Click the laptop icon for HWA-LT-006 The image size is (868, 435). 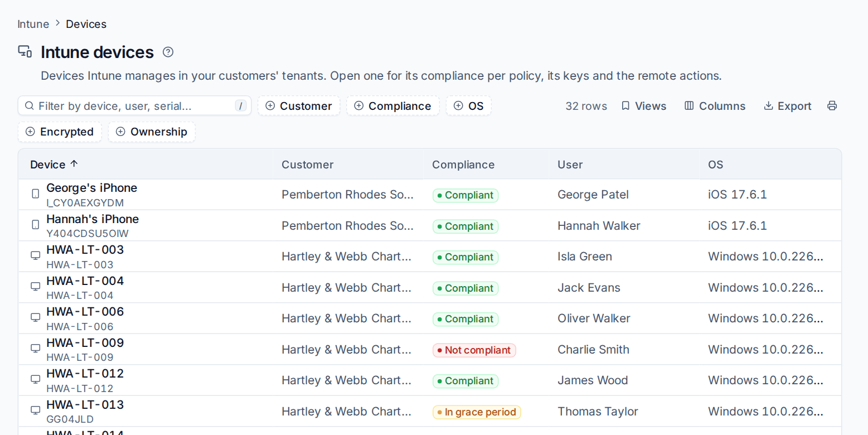pyautogui.click(x=36, y=318)
